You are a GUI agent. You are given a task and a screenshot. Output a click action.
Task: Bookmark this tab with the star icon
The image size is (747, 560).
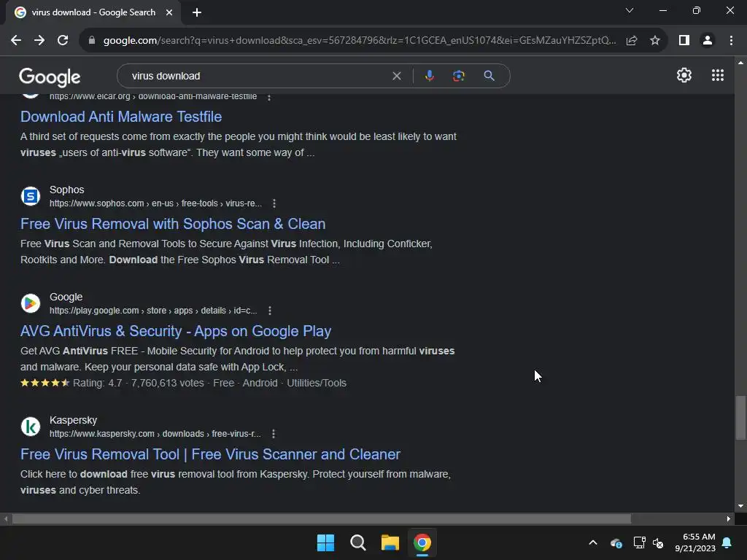pos(655,41)
